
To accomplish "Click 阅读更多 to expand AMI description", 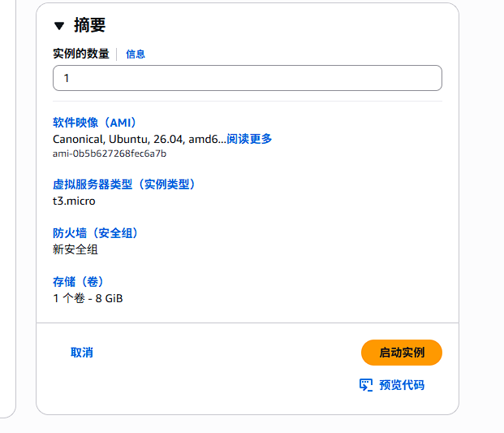I will (x=249, y=139).
